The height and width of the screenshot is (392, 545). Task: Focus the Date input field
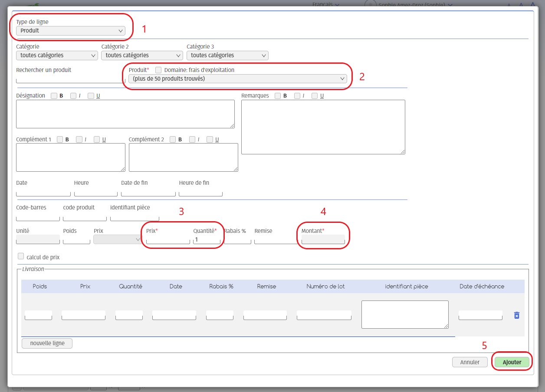click(43, 192)
